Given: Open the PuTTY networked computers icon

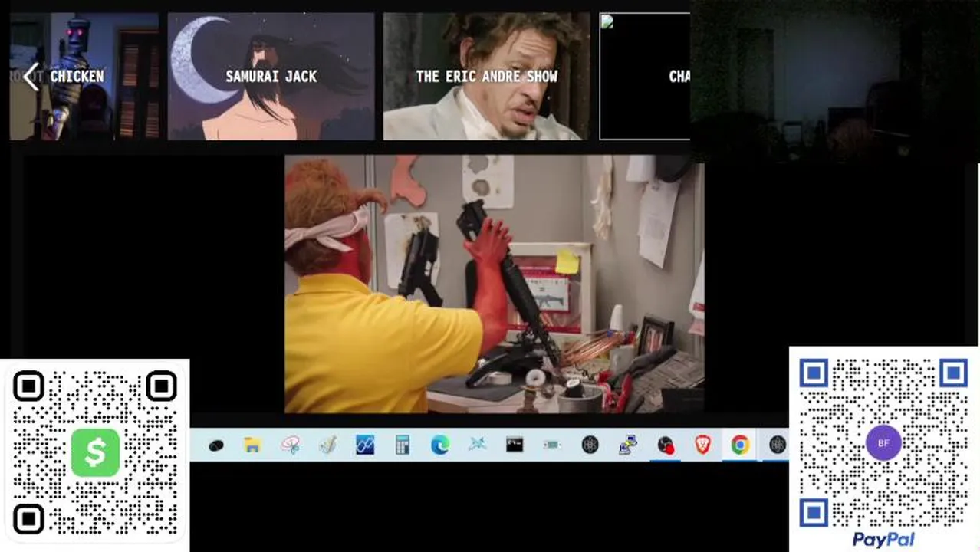Looking at the screenshot, I should [x=628, y=445].
